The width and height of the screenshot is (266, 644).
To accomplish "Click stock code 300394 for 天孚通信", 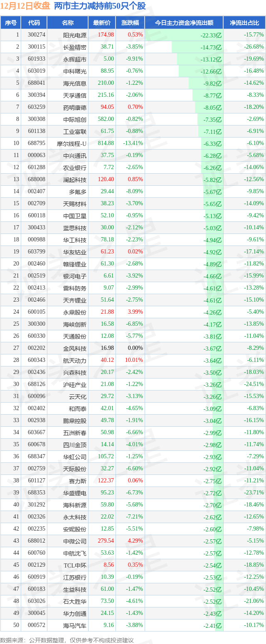I will tap(36, 95).
